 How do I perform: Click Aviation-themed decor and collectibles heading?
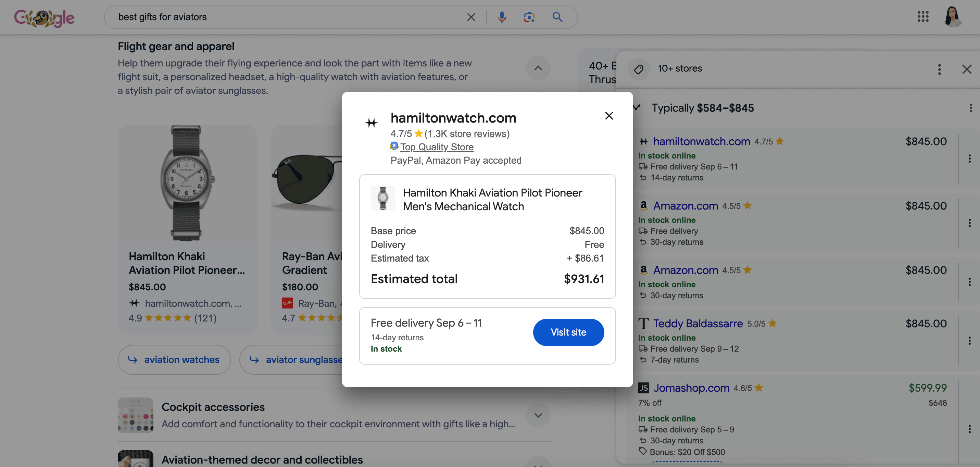(262, 460)
